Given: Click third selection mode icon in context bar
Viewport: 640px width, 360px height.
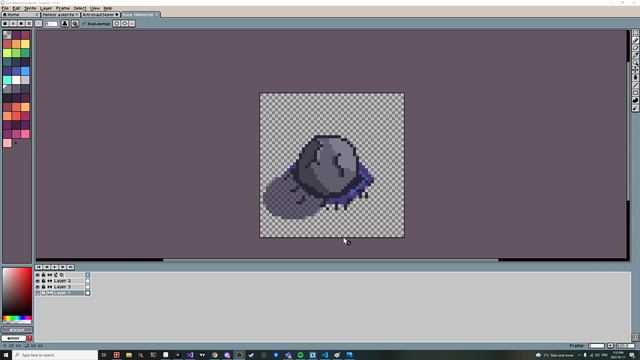Looking at the screenshot, I should pos(21,24).
